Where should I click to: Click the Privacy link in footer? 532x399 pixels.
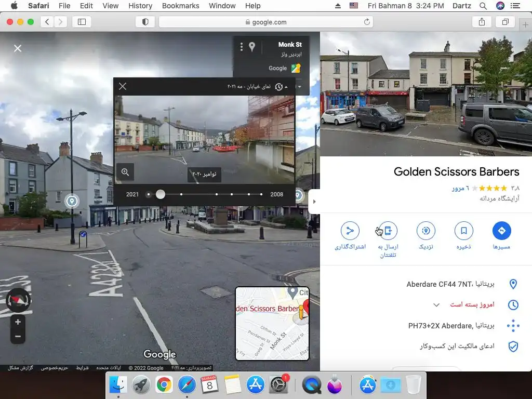pyautogui.click(x=54, y=368)
